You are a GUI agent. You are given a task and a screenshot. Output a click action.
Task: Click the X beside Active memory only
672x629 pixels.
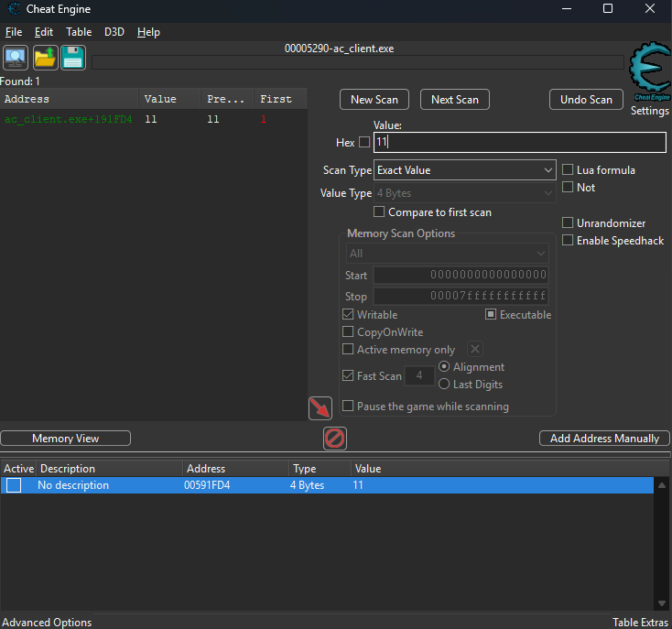475,349
